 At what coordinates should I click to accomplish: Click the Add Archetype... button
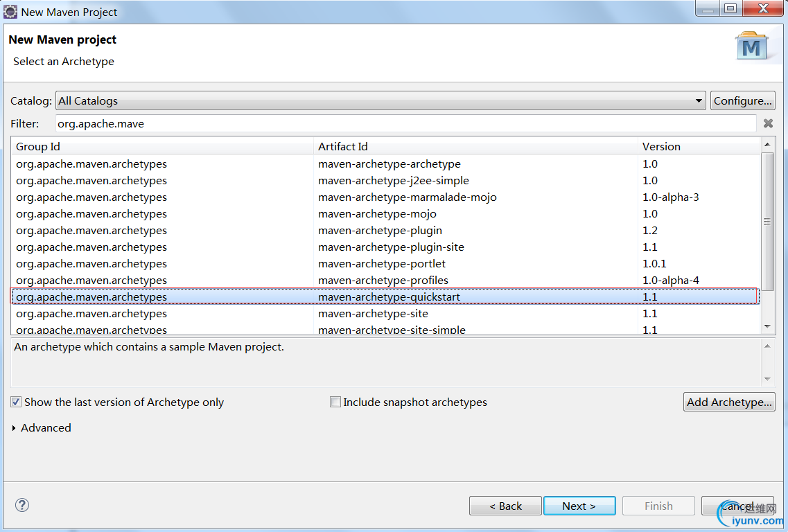pos(729,402)
